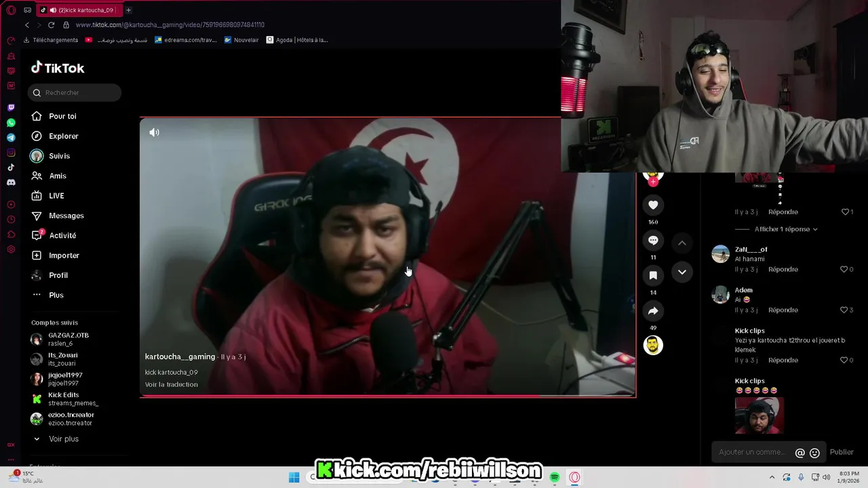Open Amis friends page
Viewport: 868px width, 488px height.
pyautogui.click(x=49, y=176)
